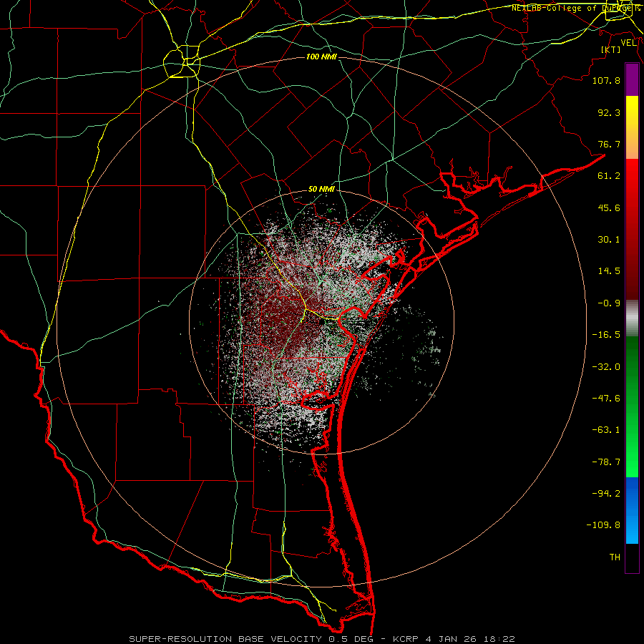Click the VEL legend title

[x=629, y=43]
